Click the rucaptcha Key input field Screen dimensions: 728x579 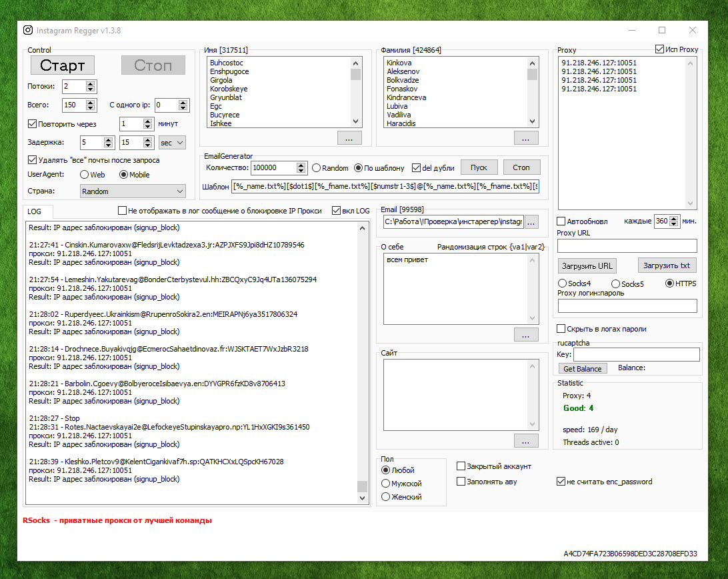pos(636,355)
